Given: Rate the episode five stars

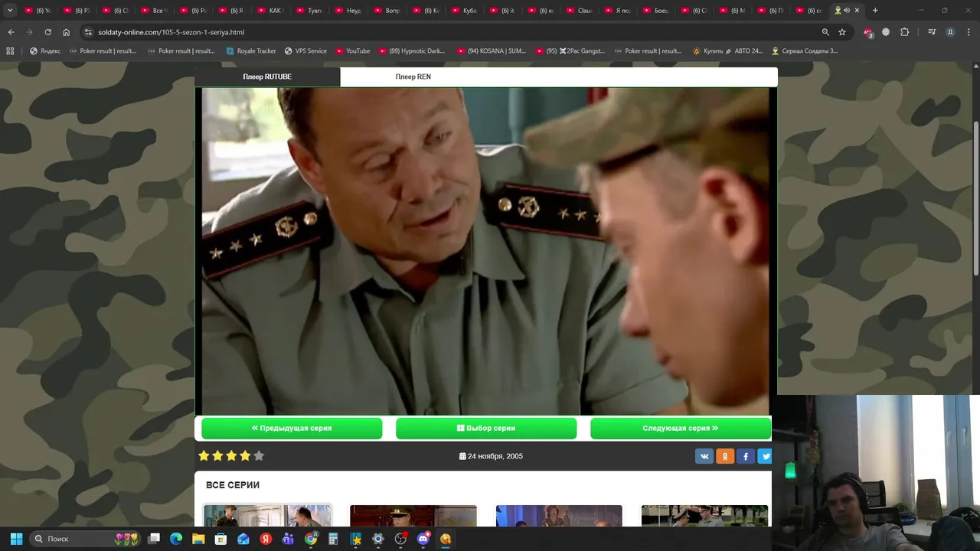Looking at the screenshot, I should [x=259, y=456].
